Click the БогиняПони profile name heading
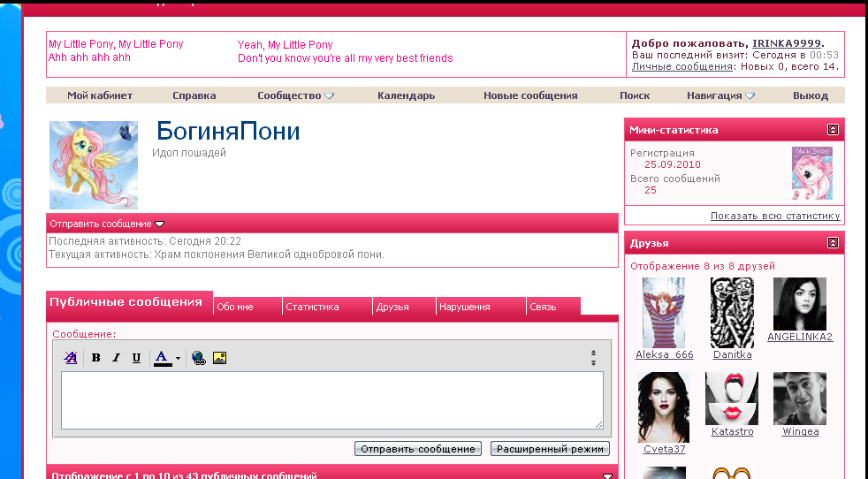 click(x=228, y=132)
